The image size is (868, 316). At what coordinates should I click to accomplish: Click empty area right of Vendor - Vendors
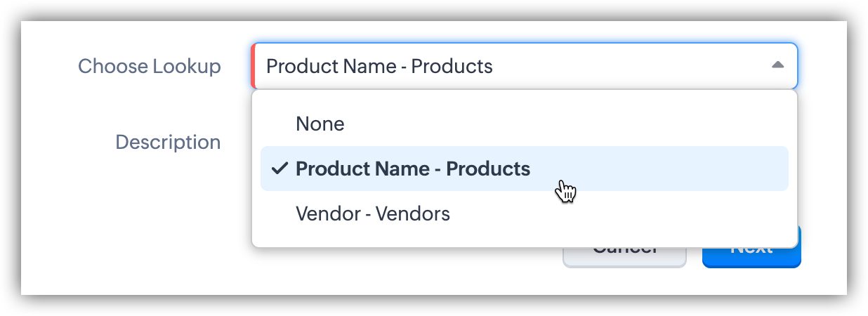tap(618, 213)
